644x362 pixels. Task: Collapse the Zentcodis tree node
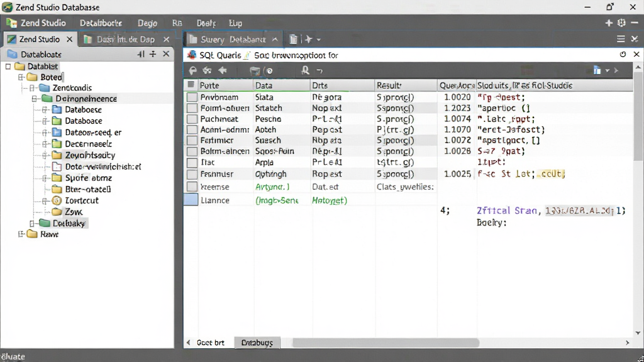click(x=32, y=88)
